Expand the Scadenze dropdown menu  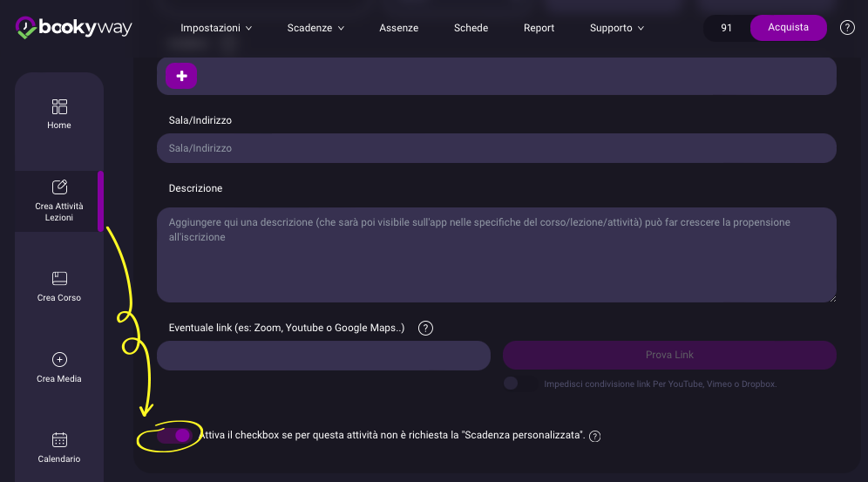pyautogui.click(x=315, y=28)
